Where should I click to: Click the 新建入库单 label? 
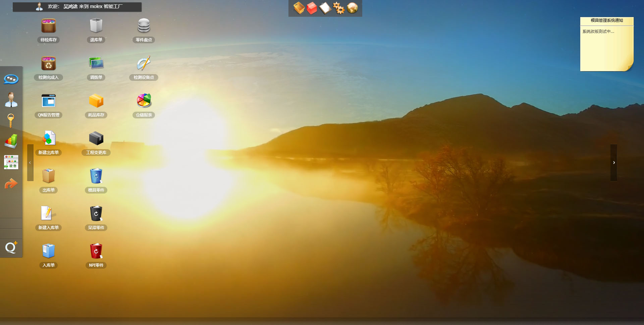click(49, 228)
